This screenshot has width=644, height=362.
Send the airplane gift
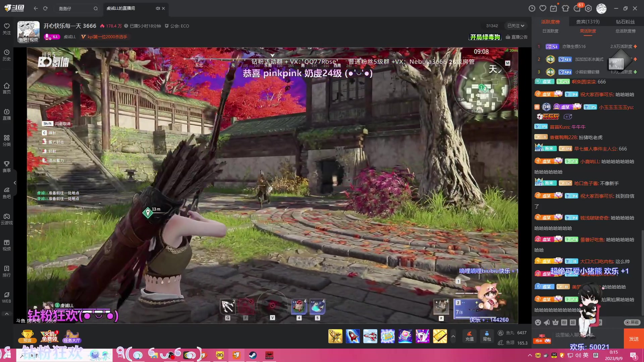(x=370, y=336)
